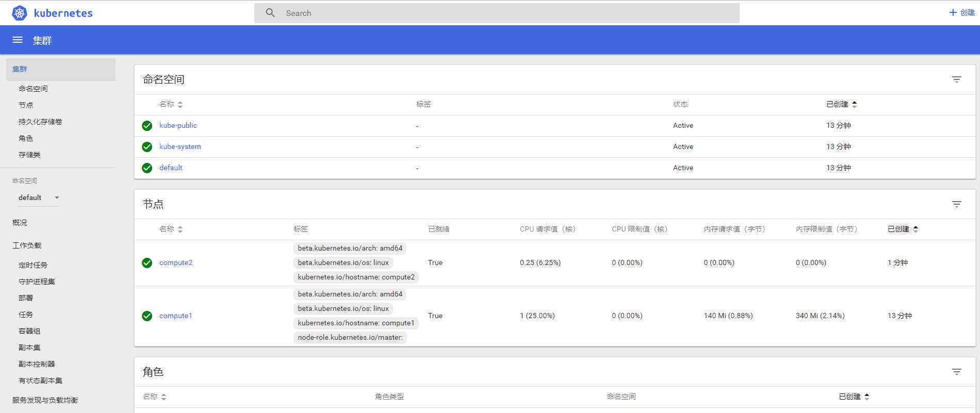
Task: Open 工作负载 in the sidebar
Action: [x=27, y=245]
